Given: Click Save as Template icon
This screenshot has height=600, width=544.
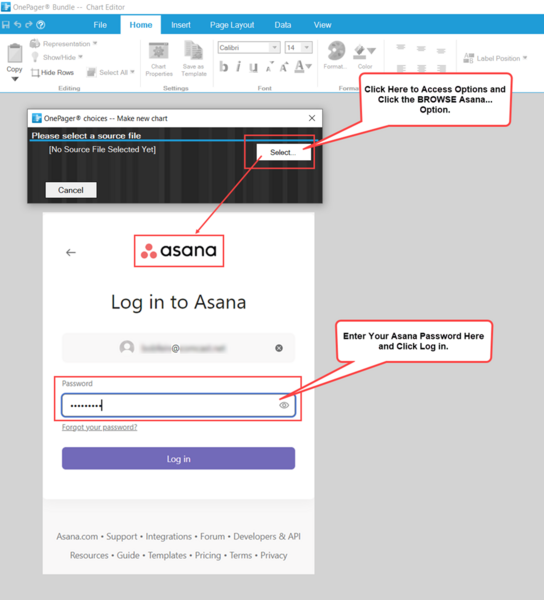Looking at the screenshot, I should [194, 59].
